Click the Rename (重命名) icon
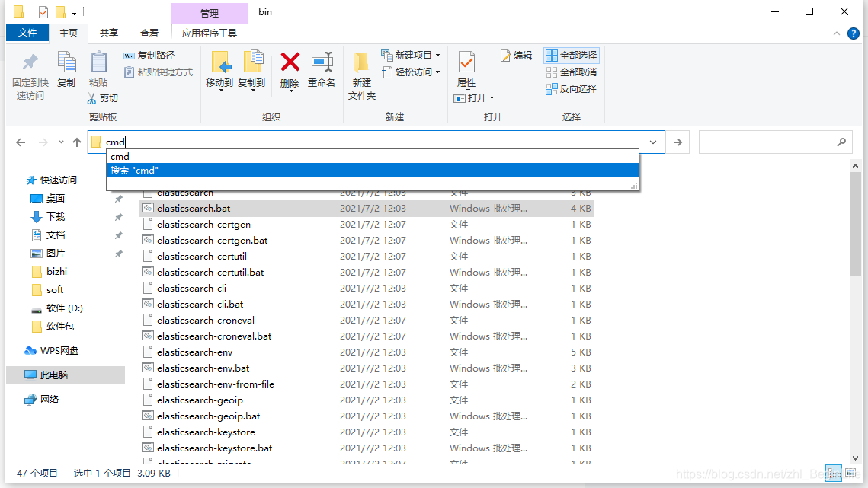The image size is (868, 488). coord(322,62)
